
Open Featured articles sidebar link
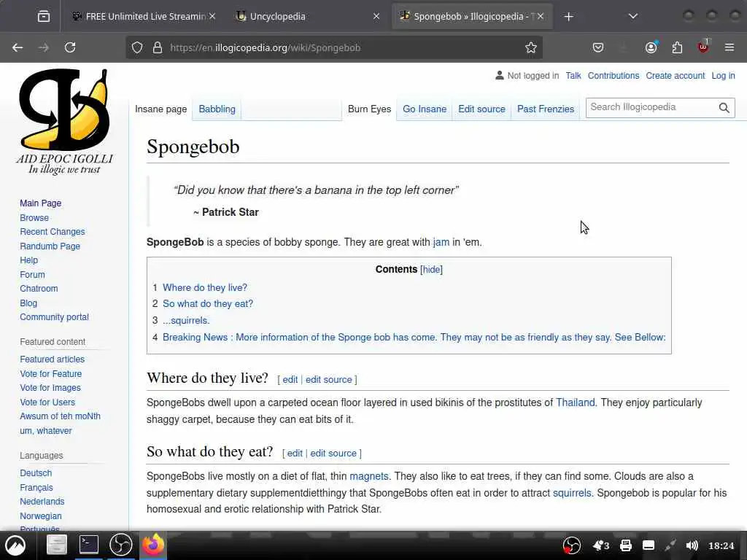coord(53,359)
